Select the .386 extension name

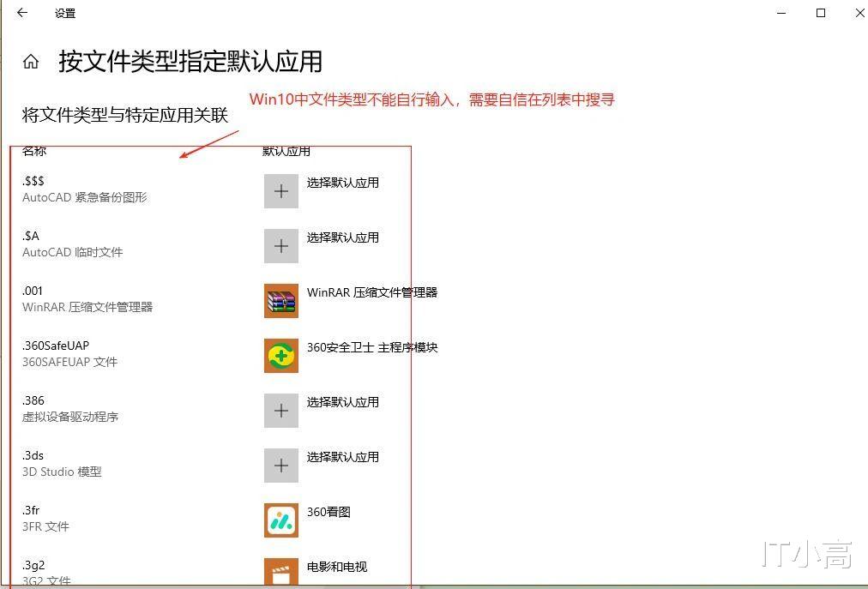(x=33, y=400)
